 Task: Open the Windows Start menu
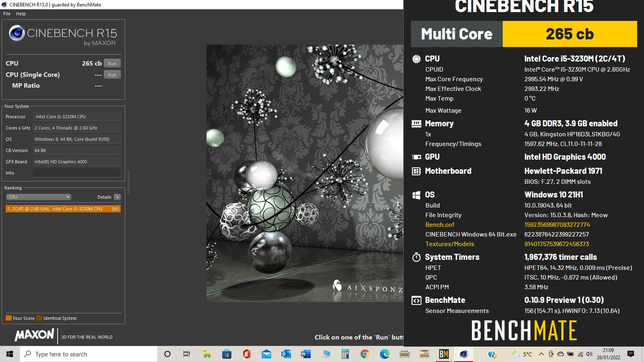(10, 354)
